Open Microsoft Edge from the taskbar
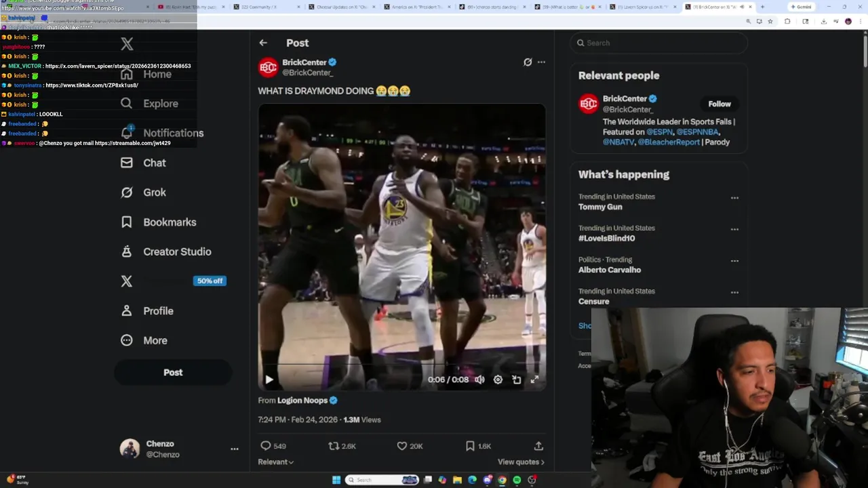The image size is (868, 488). coord(473,480)
